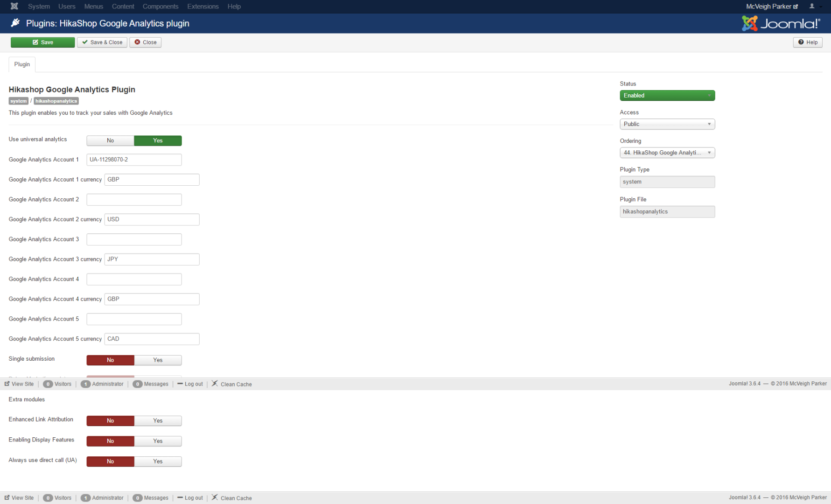Set Enabling Display Features to Yes
Image resolution: width=831 pixels, height=504 pixels.
[158, 441]
